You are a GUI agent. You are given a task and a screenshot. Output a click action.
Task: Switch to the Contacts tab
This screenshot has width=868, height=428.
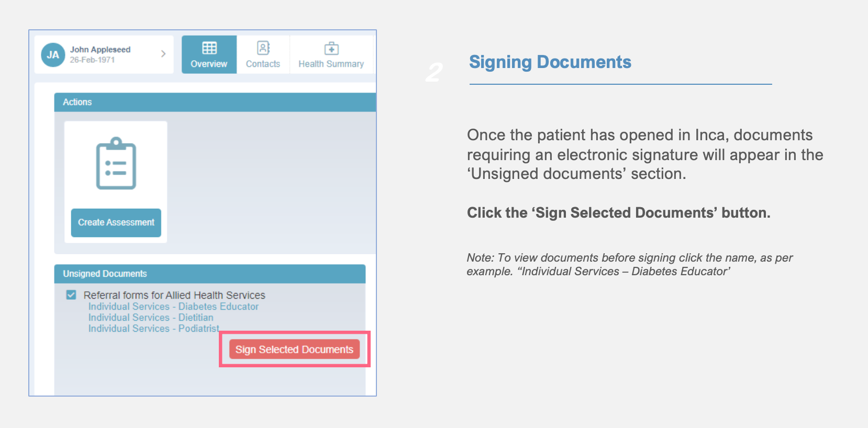click(x=263, y=54)
